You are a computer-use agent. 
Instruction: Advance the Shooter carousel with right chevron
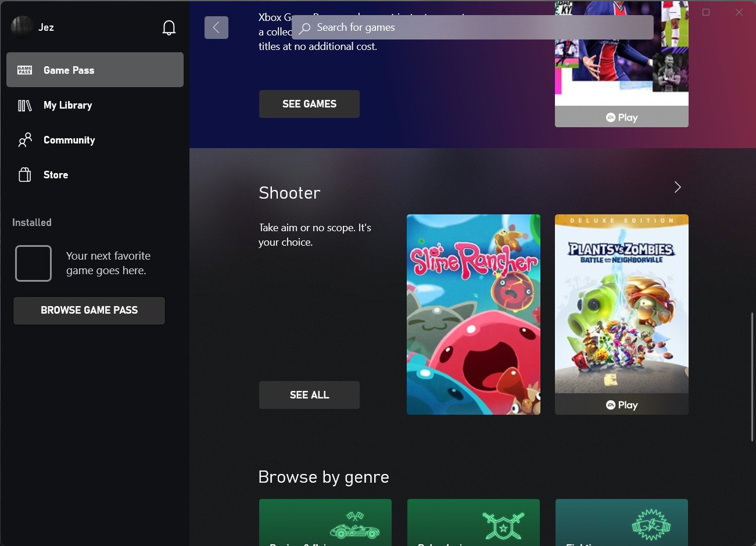(x=677, y=187)
